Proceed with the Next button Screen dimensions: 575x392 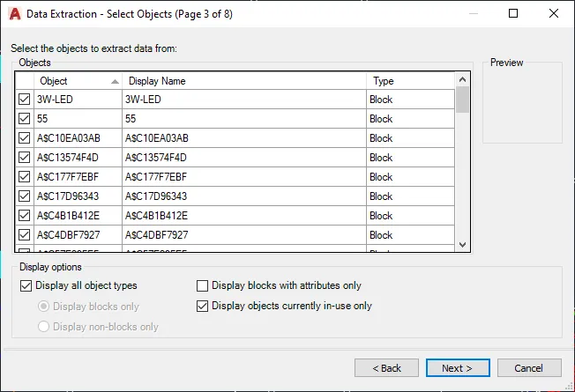coord(458,368)
